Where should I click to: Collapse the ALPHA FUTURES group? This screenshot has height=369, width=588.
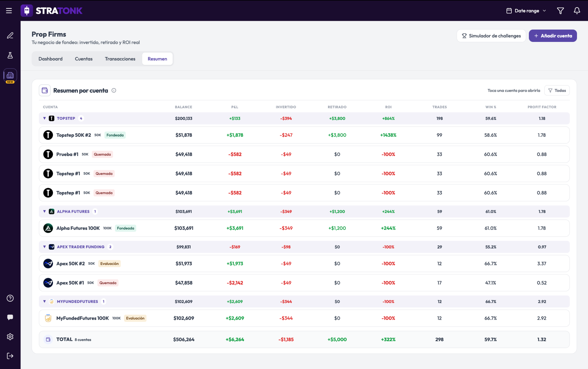pyautogui.click(x=44, y=211)
